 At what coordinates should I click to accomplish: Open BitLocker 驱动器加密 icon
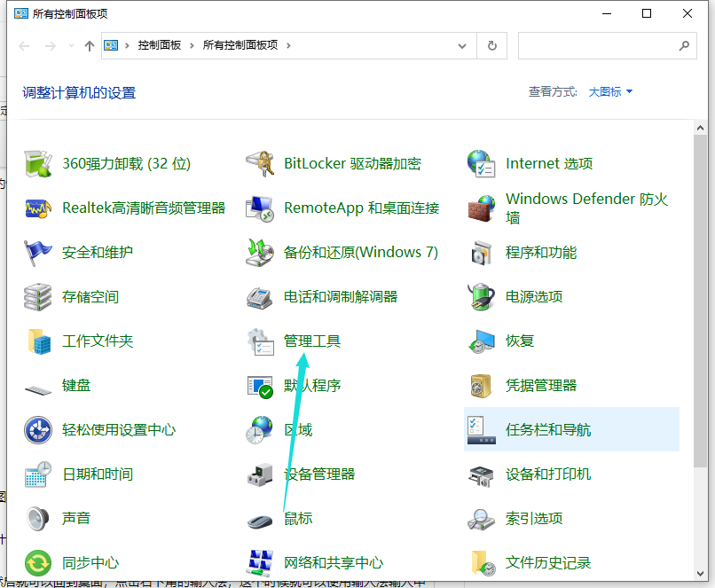[x=260, y=164]
